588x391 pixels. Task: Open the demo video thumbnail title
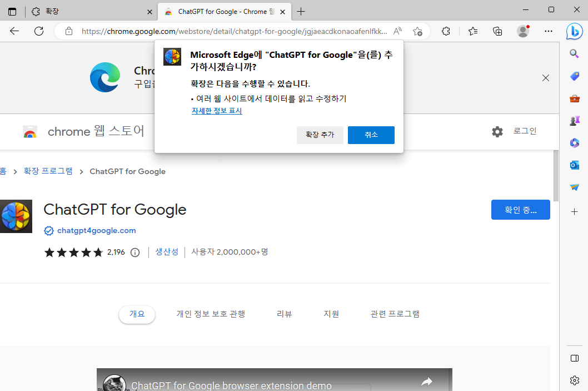(231, 385)
